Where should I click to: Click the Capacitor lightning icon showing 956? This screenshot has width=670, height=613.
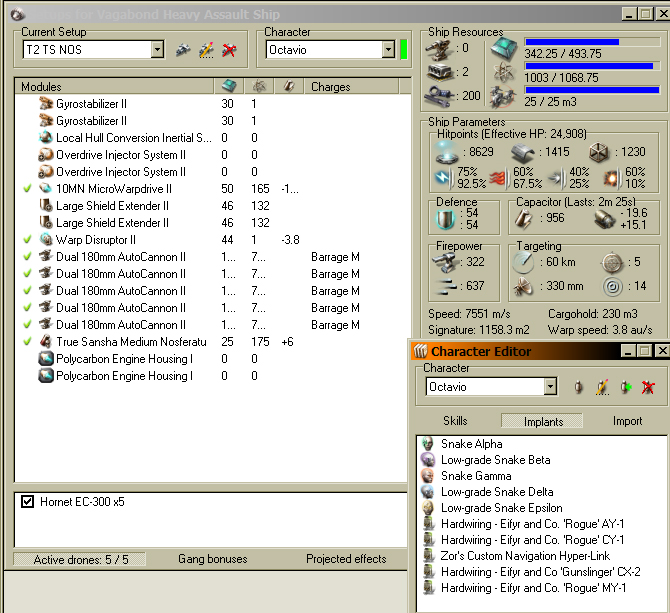(524, 219)
